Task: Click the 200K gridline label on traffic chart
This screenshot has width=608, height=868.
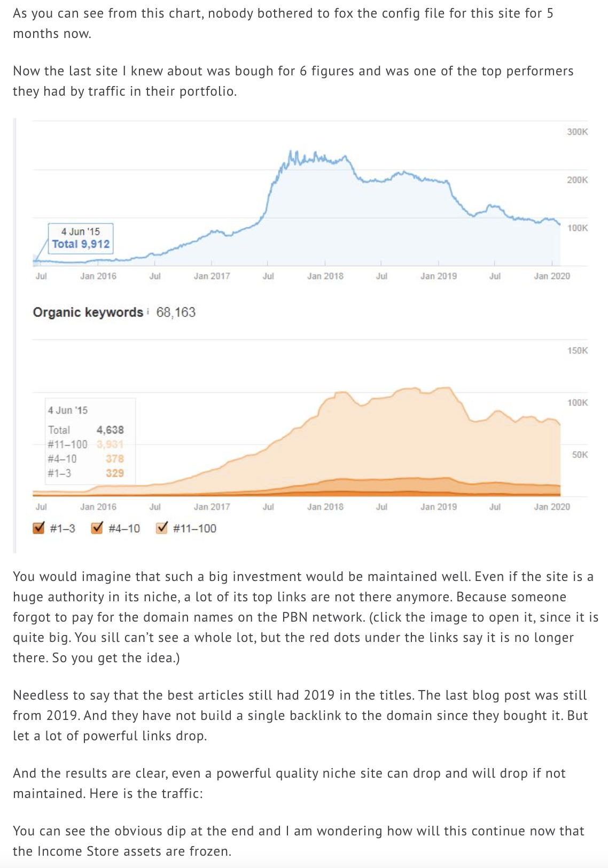Action: pos(577,180)
